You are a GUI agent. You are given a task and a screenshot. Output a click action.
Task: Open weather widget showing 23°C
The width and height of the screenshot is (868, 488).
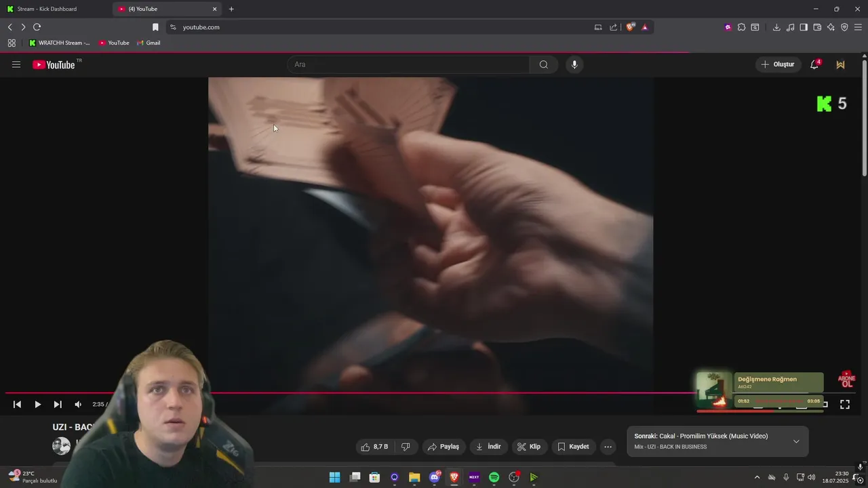pos(33,477)
